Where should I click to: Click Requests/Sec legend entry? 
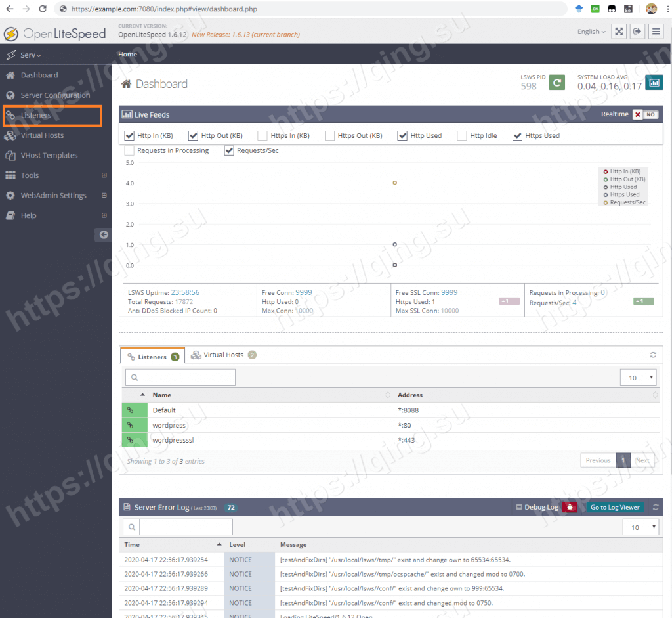(624, 202)
